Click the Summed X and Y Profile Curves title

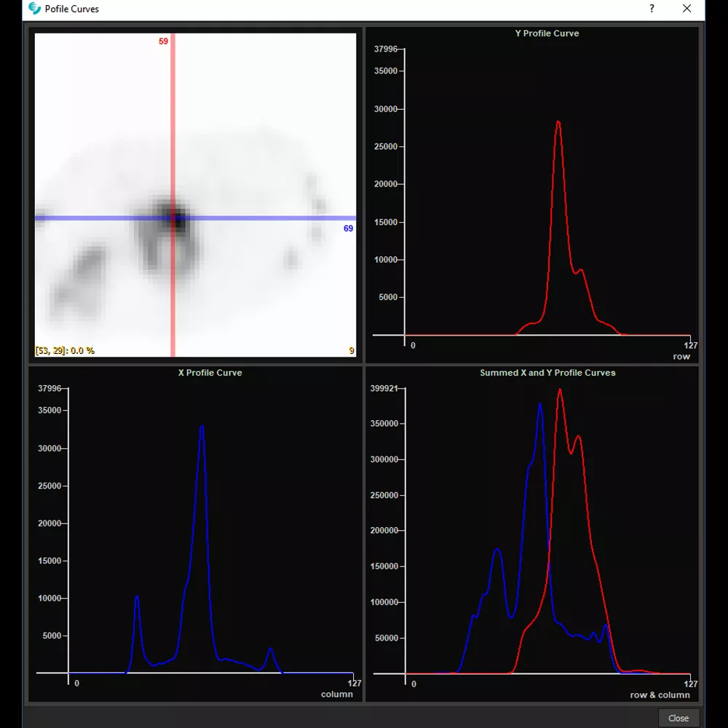(x=547, y=373)
